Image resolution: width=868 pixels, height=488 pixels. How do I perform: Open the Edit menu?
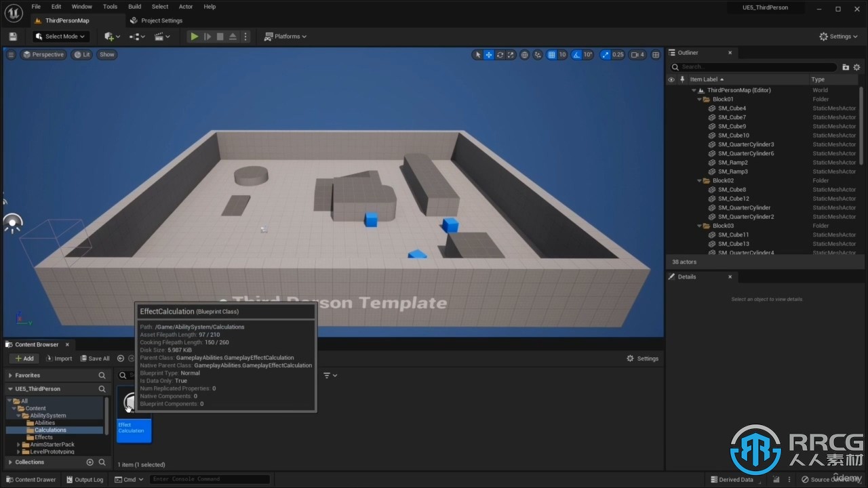click(56, 7)
